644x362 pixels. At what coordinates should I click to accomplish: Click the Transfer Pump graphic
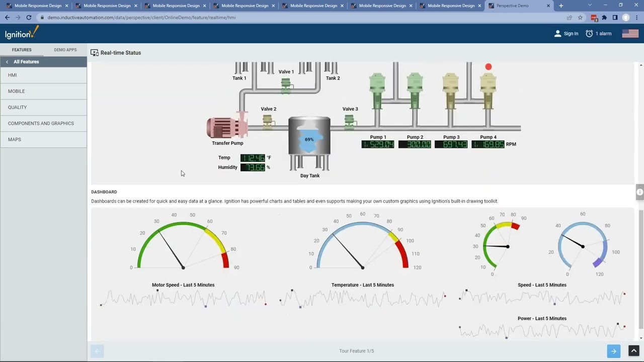227,127
